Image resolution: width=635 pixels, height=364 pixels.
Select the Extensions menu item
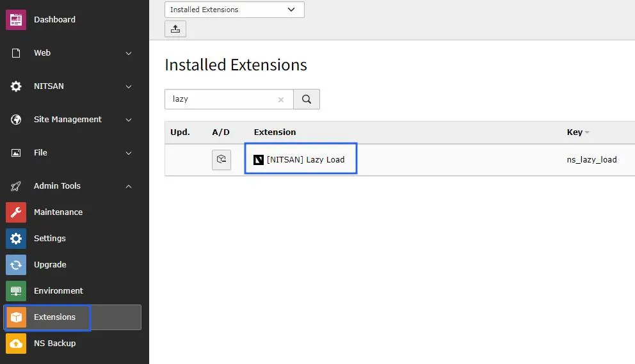73,317
